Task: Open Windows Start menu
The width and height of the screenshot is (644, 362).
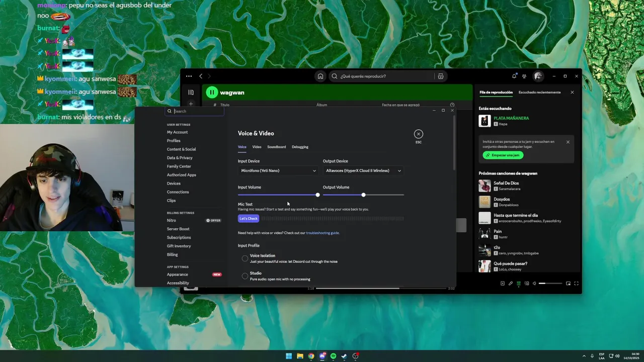Action: click(x=289, y=356)
